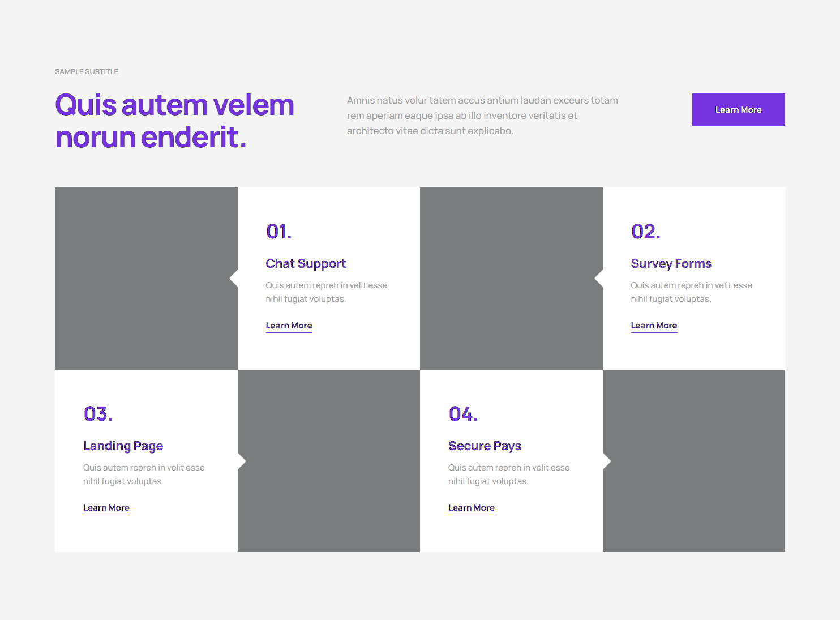Select the 04. number label
This screenshot has height=620, width=840.
click(x=463, y=414)
